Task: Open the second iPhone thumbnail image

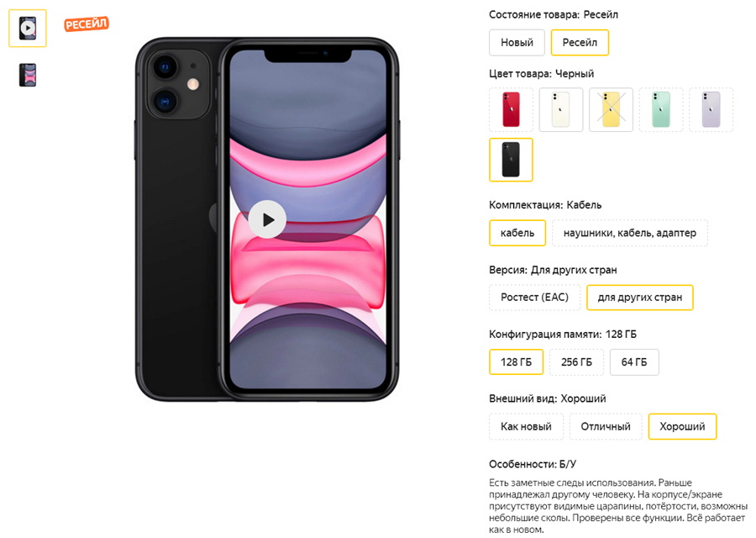Action: 28,76
